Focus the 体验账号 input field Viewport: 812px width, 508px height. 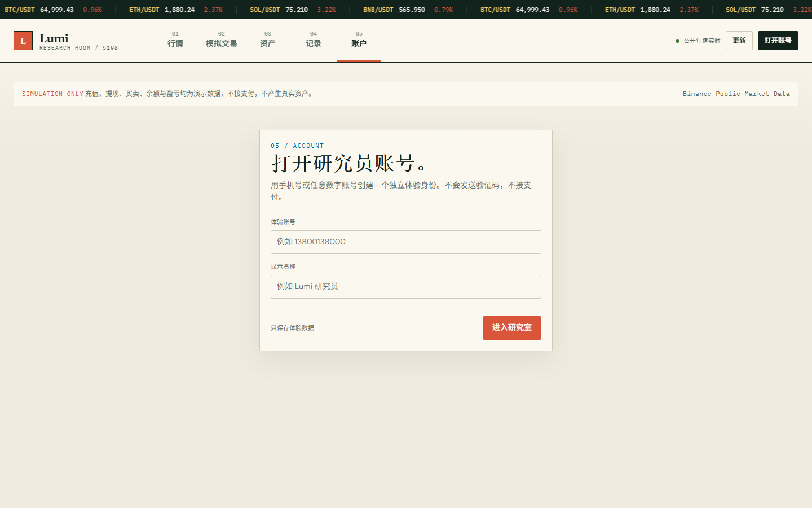click(406, 242)
